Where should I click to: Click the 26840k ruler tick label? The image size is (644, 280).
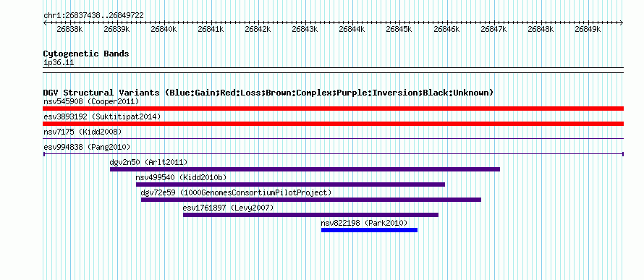(x=164, y=29)
